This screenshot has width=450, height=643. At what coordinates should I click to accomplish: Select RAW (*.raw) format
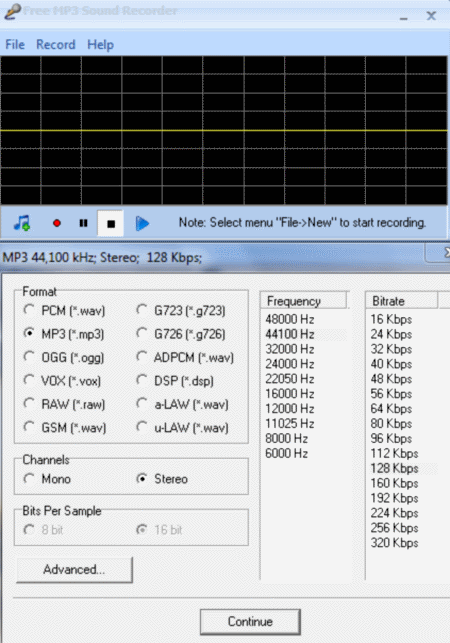coord(64,404)
